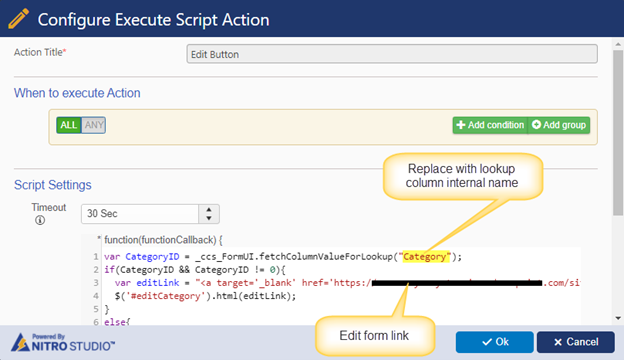Screen dimensions: 624x360
Task: Toggle condition logic to ALL
Action: (68, 125)
